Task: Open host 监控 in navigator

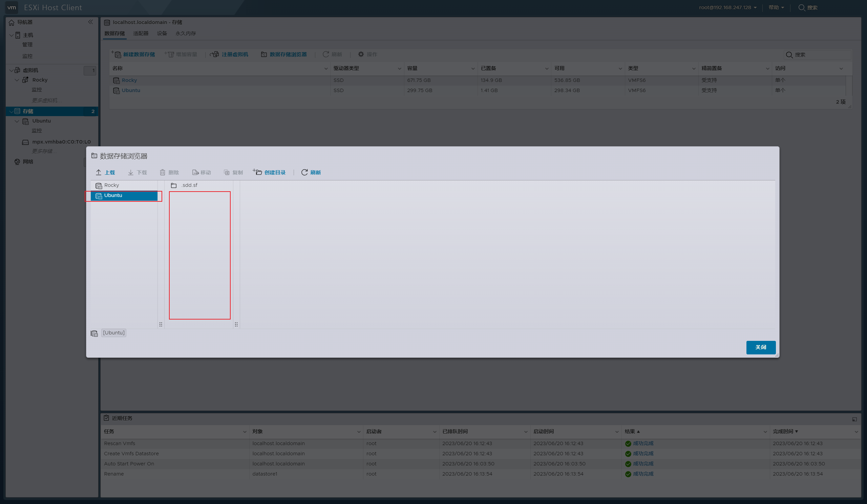Action: 27,56
